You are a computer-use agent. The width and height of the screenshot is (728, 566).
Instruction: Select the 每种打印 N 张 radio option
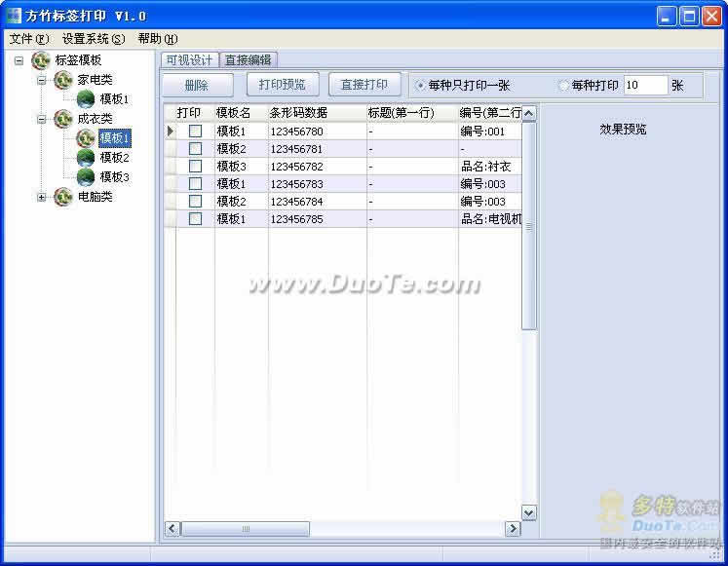[563, 86]
